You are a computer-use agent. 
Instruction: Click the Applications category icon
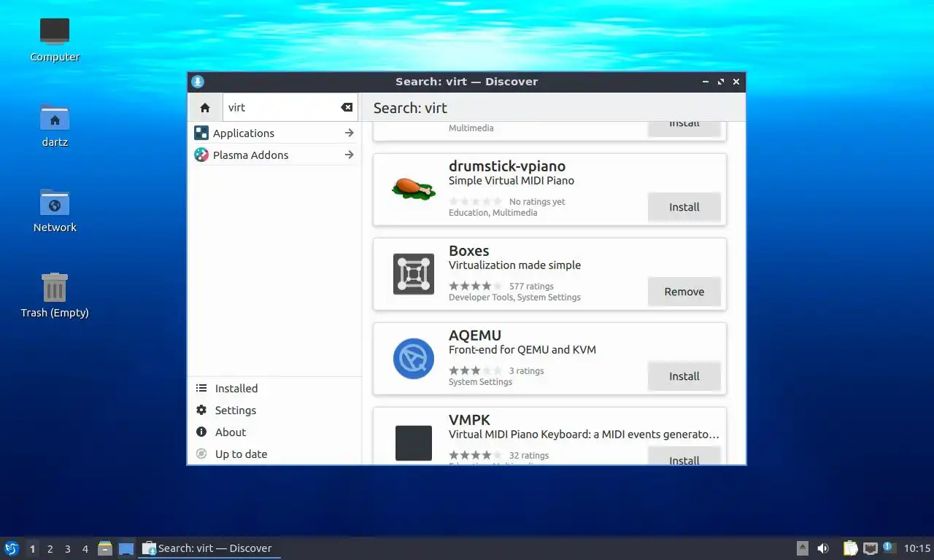pos(201,133)
